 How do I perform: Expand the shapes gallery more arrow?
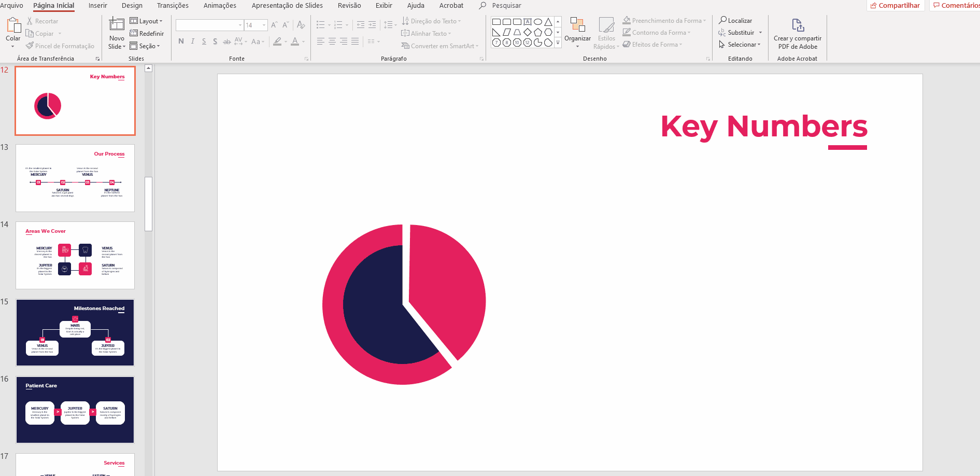(x=558, y=43)
